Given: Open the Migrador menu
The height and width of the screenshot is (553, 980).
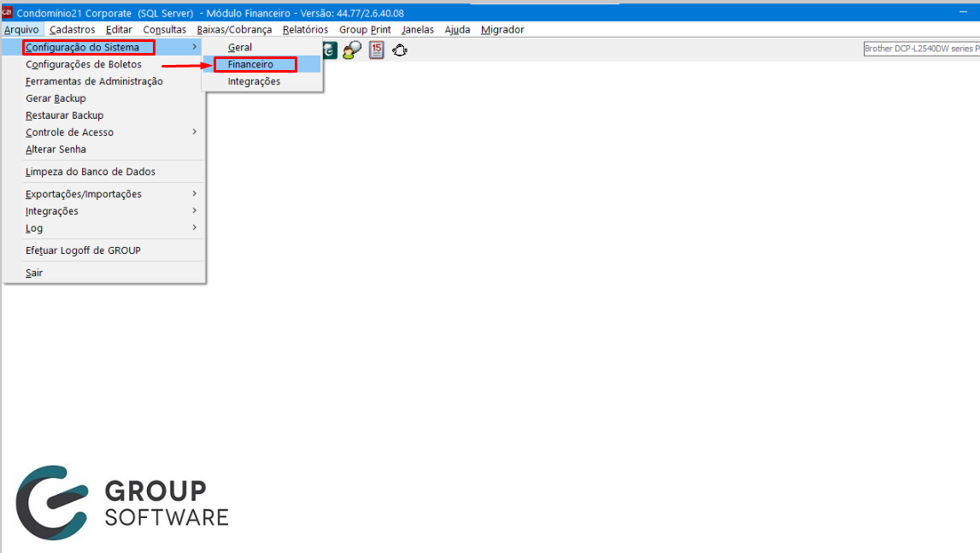Looking at the screenshot, I should click(x=502, y=29).
